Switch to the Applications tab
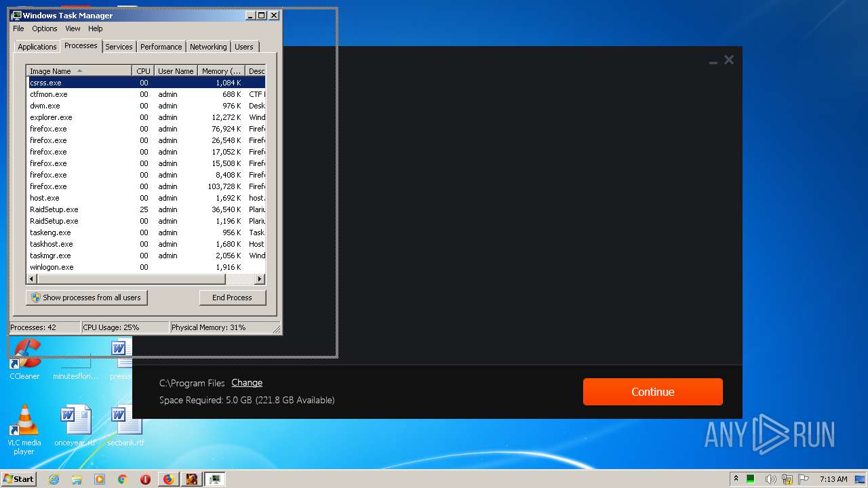Viewport: 868px width, 488px height. 37,47
